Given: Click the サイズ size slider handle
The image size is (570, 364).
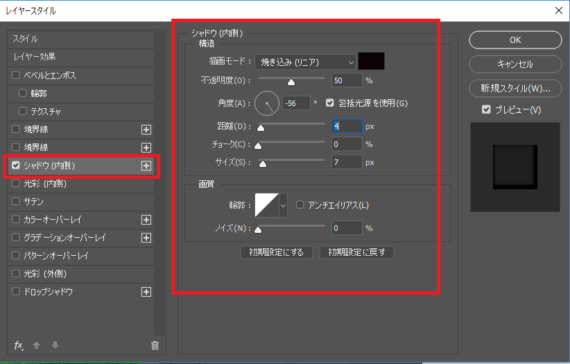Looking at the screenshot, I should (x=262, y=164).
